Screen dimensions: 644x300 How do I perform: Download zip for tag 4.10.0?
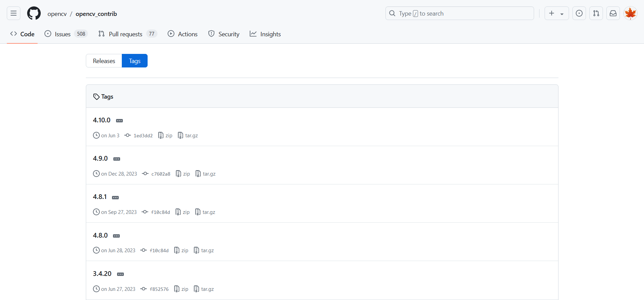pyautogui.click(x=166, y=136)
